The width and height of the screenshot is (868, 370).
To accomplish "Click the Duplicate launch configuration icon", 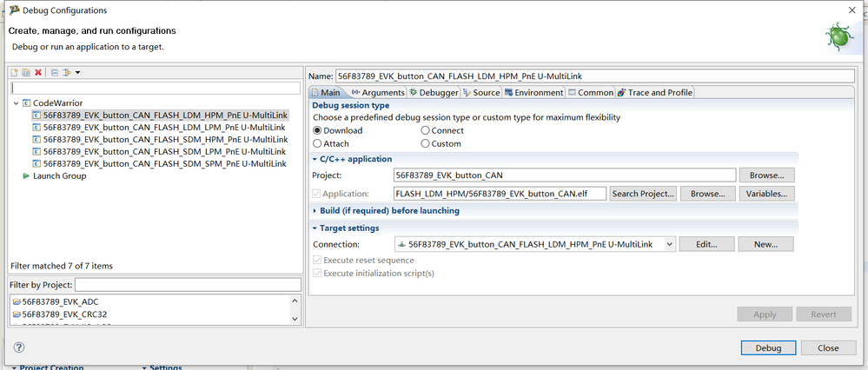I will pos(26,72).
